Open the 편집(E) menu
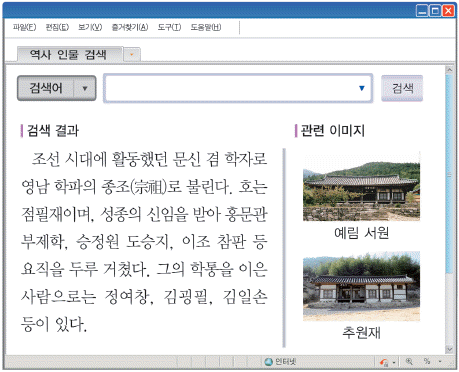The image size is (459, 372). coord(57,27)
